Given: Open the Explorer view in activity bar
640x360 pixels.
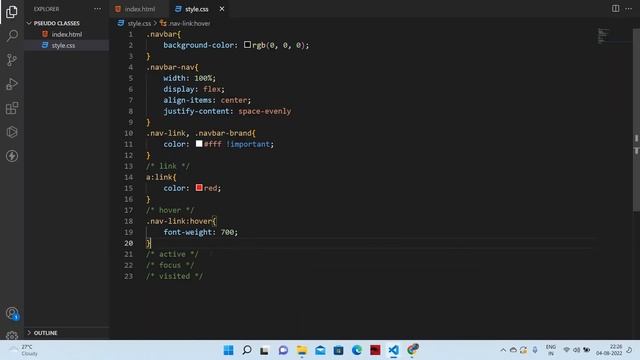Looking at the screenshot, I should tap(12, 12).
